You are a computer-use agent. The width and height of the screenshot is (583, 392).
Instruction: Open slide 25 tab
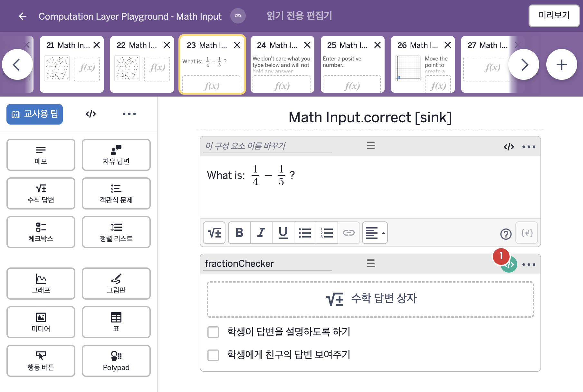pyautogui.click(x=352, y=64)
